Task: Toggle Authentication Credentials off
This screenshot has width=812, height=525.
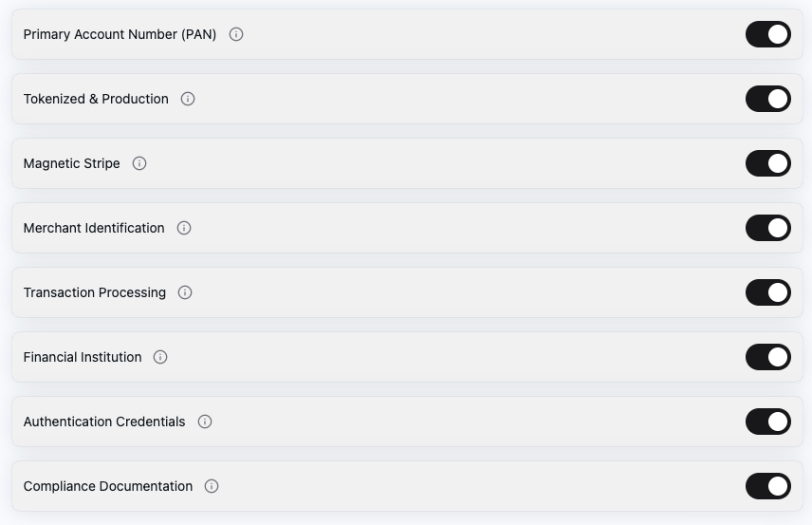Action: 767,422
